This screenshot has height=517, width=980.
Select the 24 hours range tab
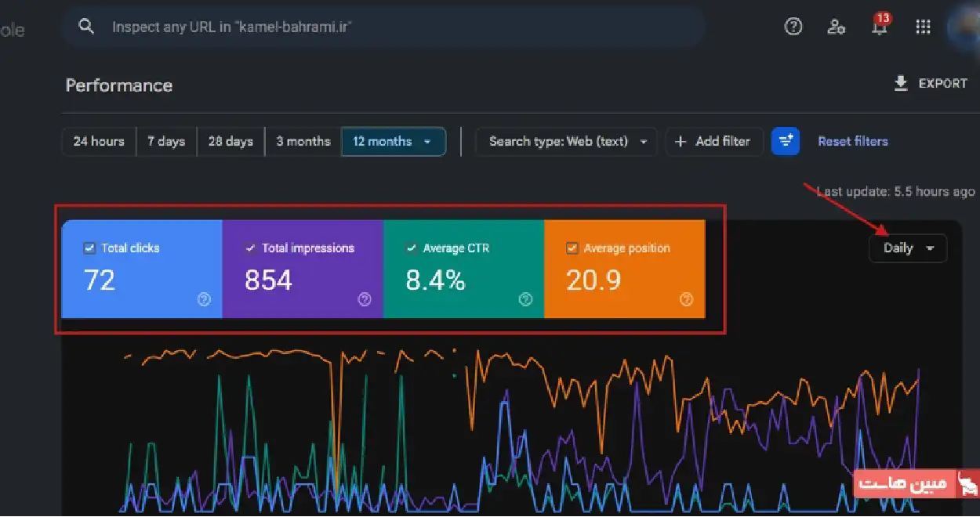click(99, 142)
